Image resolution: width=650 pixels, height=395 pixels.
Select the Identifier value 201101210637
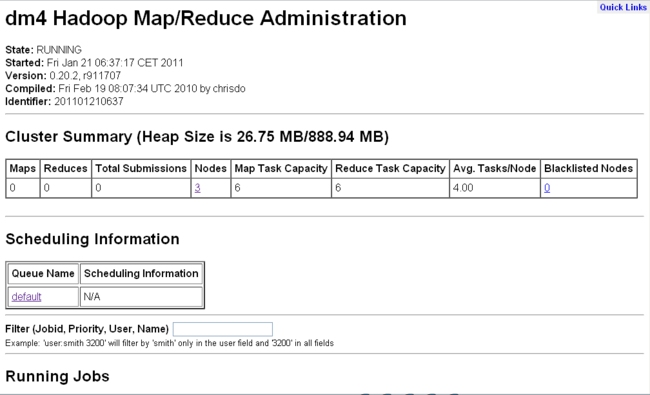tap(89, 101)
